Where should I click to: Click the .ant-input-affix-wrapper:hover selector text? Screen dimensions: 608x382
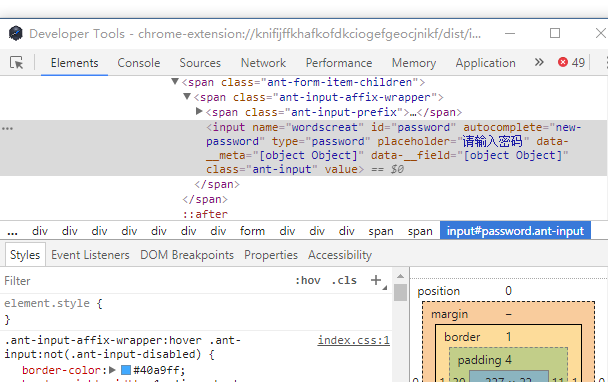[x=123, y=347]
